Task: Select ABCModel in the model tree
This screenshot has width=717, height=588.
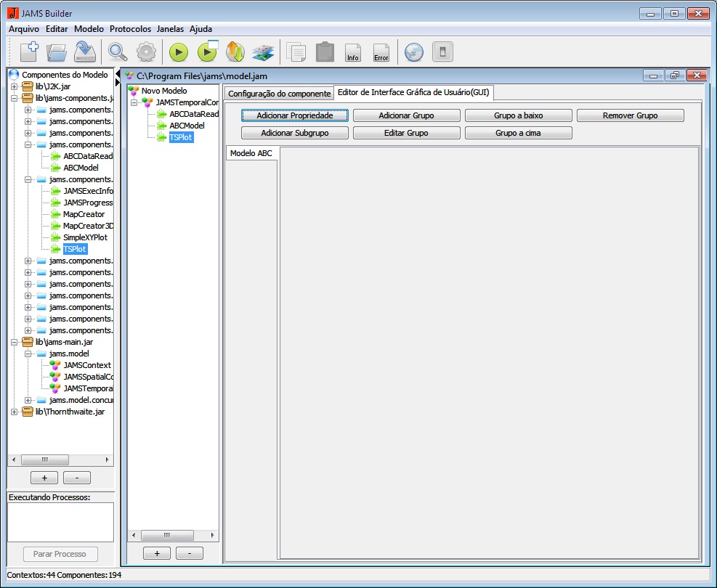Action: (x=187, y=126)
